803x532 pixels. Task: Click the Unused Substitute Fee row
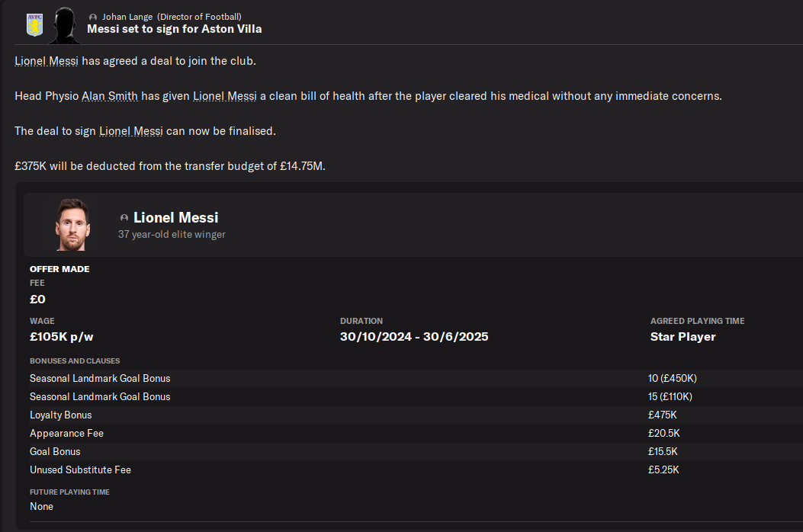point(80,470)
